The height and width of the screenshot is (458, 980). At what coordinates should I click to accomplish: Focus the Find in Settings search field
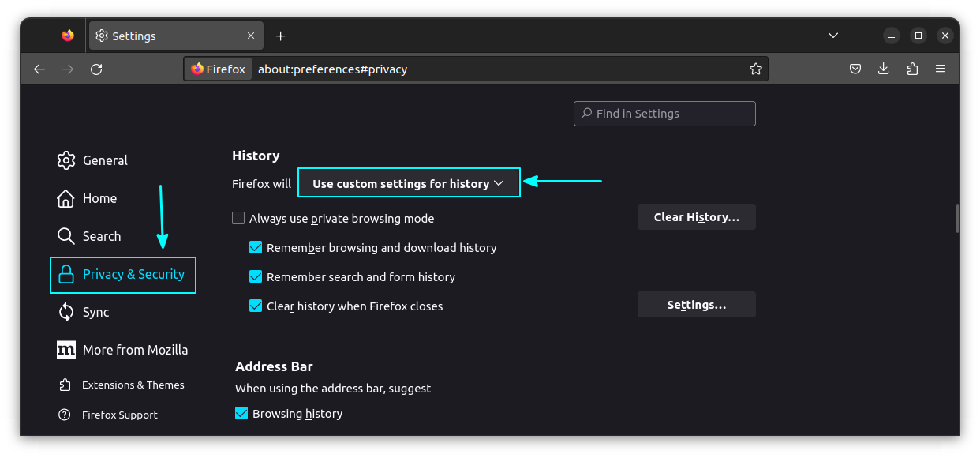coord(664,114)
